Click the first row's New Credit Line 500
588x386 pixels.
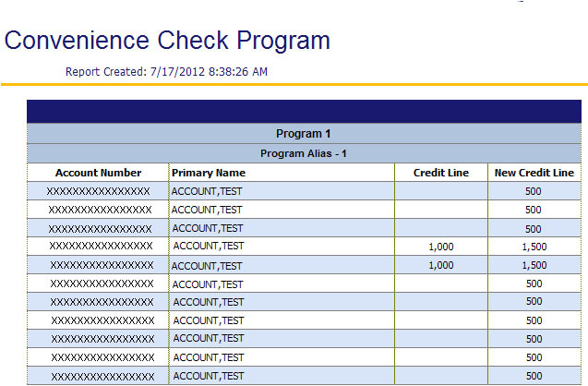pos(534,191)
